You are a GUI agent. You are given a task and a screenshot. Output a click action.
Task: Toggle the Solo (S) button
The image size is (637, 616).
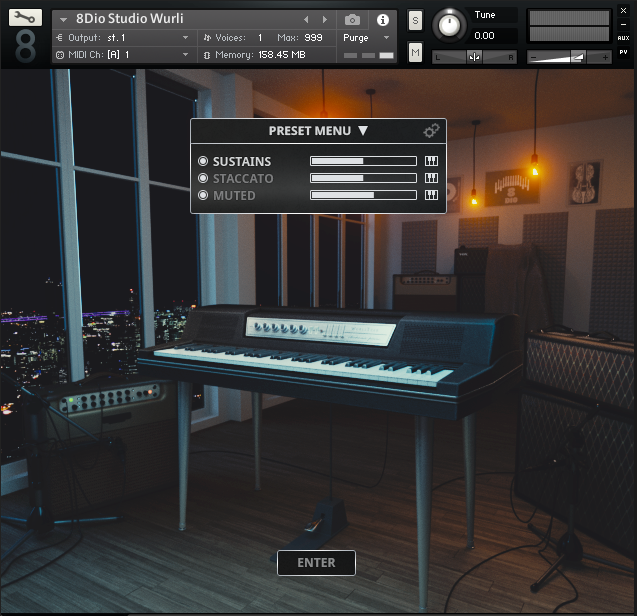pyautogui.click(x=415, y=20)
